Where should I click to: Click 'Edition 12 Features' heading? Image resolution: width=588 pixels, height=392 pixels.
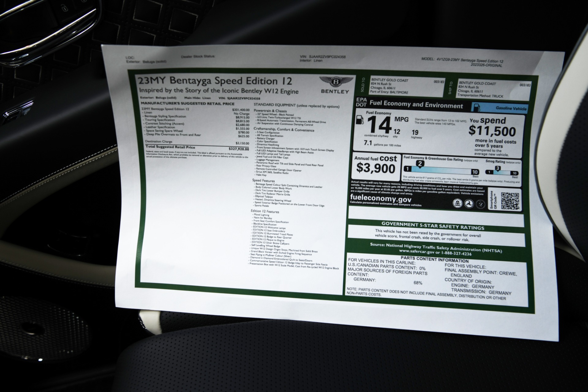click(265, 212)
